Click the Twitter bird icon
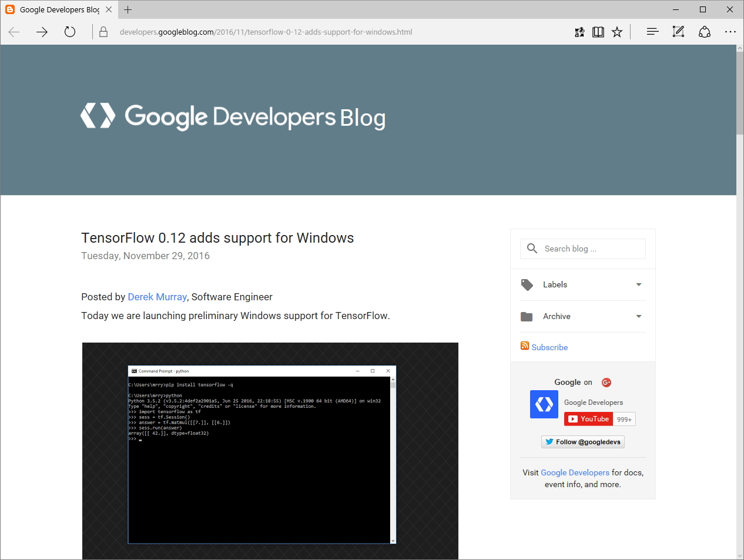 549,441
